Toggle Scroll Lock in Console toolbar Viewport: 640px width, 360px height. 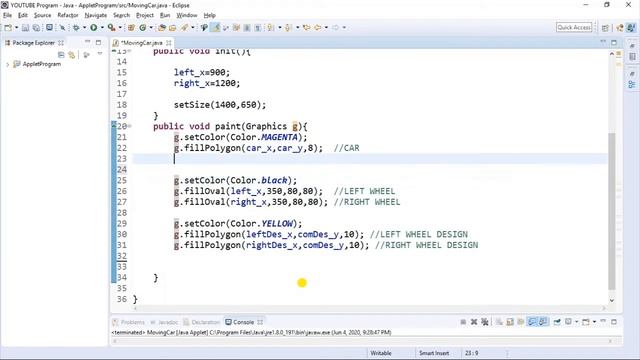(510, 322)
